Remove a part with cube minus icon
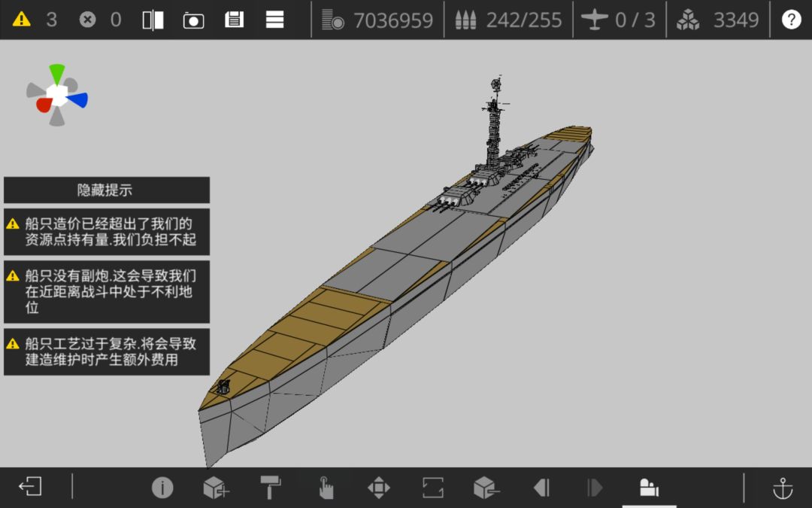Image resolution: width=812 pixels, height=508 pixels. pyautogui.click(x=486, y=487)
